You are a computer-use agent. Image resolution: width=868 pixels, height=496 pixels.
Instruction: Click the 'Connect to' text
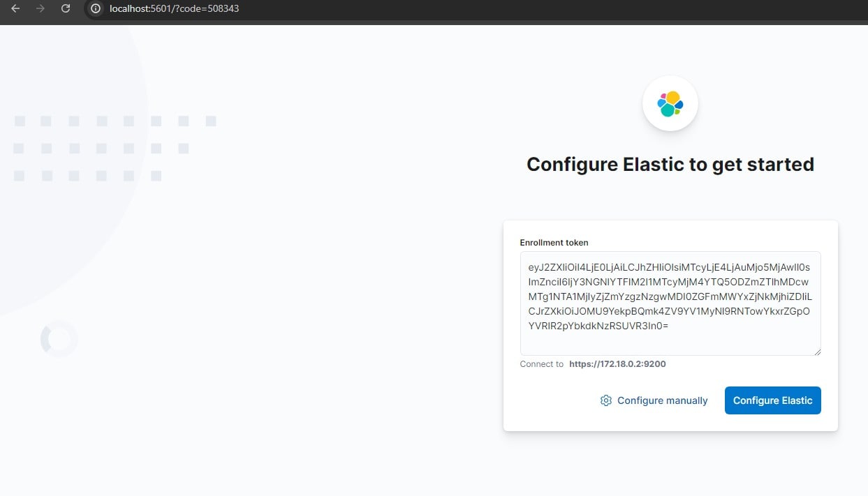click(541, 364)
